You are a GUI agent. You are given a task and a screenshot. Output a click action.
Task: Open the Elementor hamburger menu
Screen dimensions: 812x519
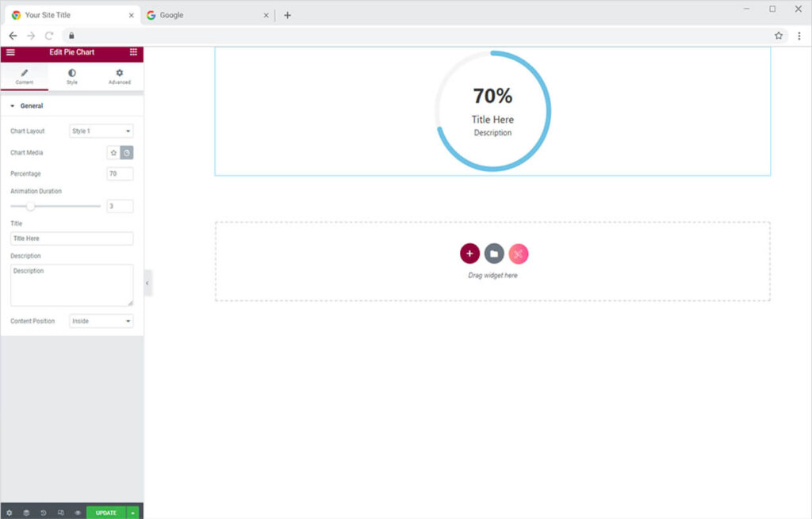(10, 52)
